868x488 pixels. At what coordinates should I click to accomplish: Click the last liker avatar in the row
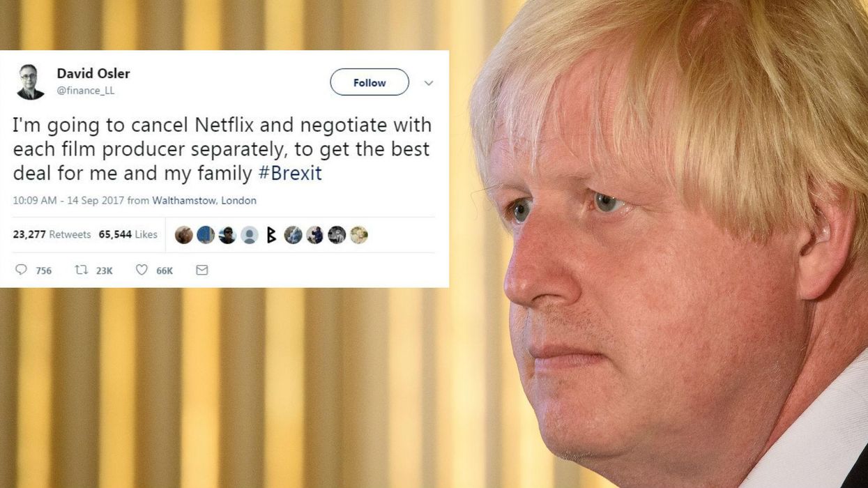358,235
